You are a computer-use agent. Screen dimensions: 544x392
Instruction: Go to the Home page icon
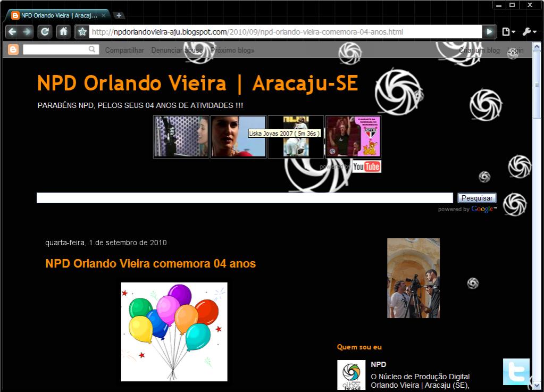point(63,32)
